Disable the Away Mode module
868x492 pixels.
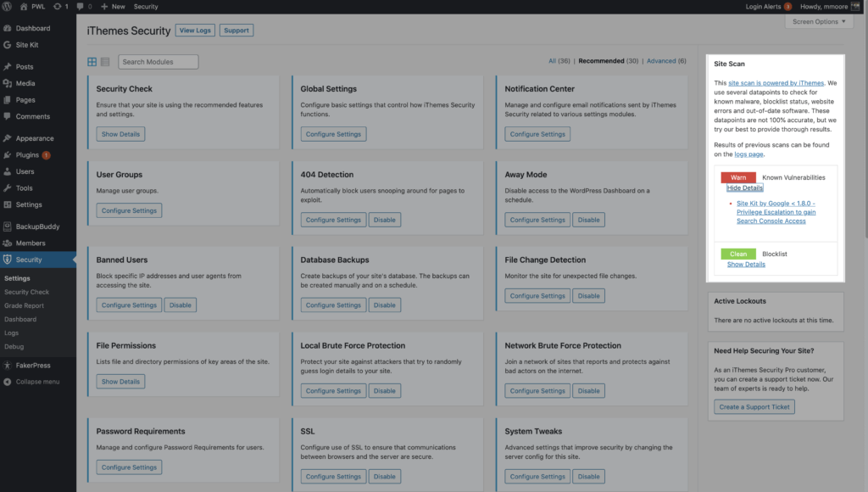click(588, 220)
